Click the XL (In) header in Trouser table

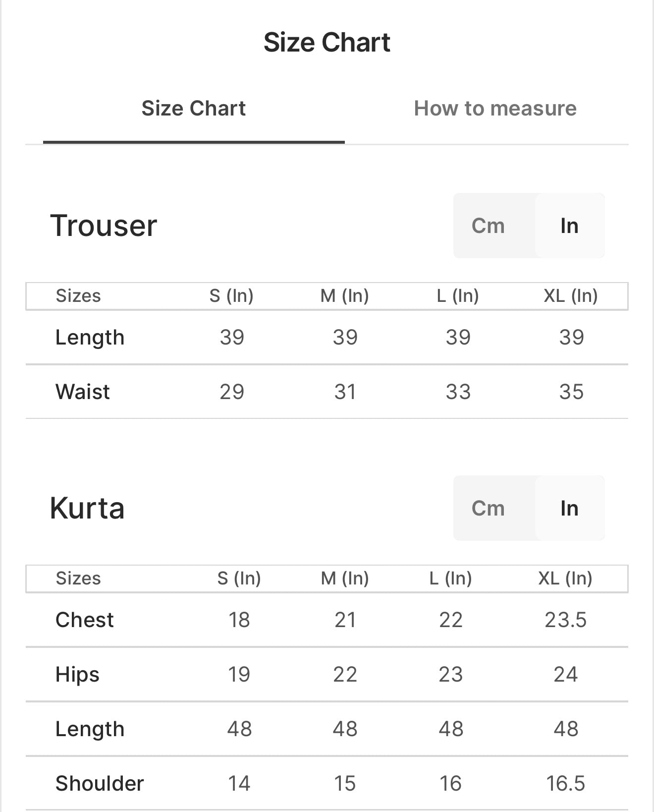(x=571, y=296)
